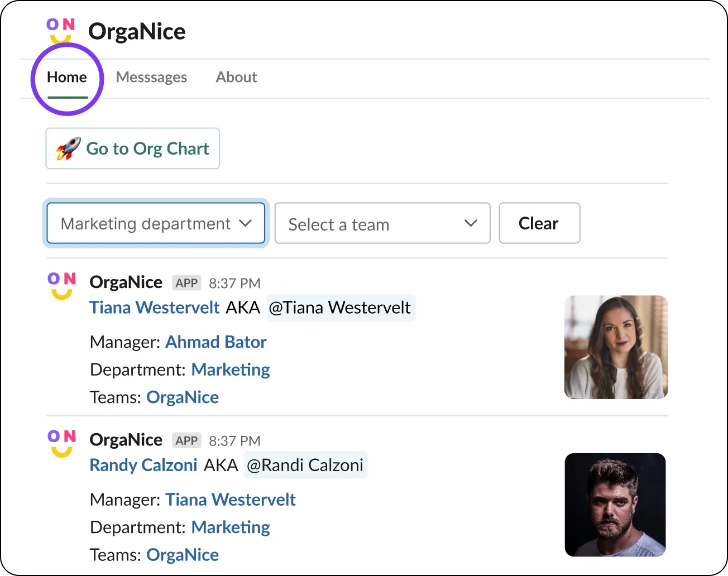Click OrgaNice sender name on Tiana's message

pyautogui.click(x=126, y=282)
